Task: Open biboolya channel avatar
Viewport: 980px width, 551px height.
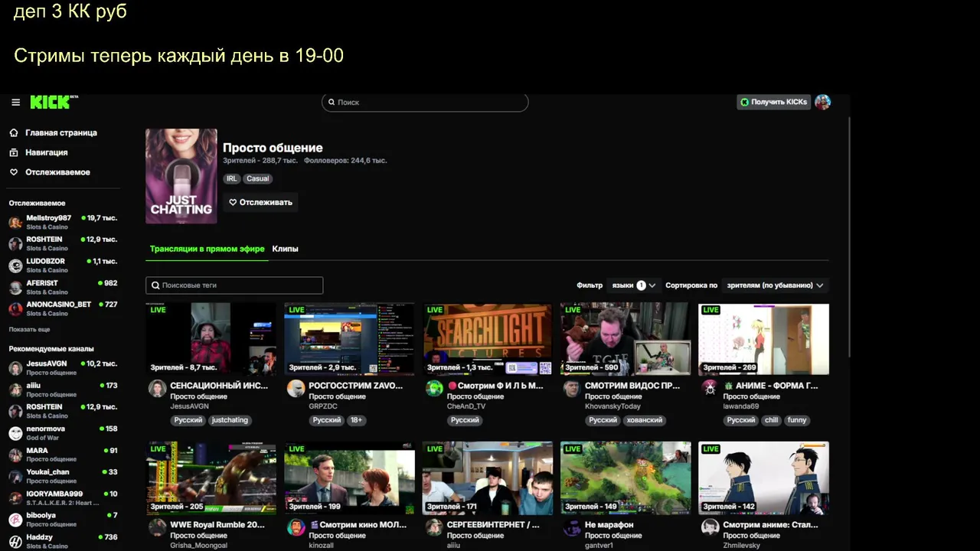Action: coord(15,520)
